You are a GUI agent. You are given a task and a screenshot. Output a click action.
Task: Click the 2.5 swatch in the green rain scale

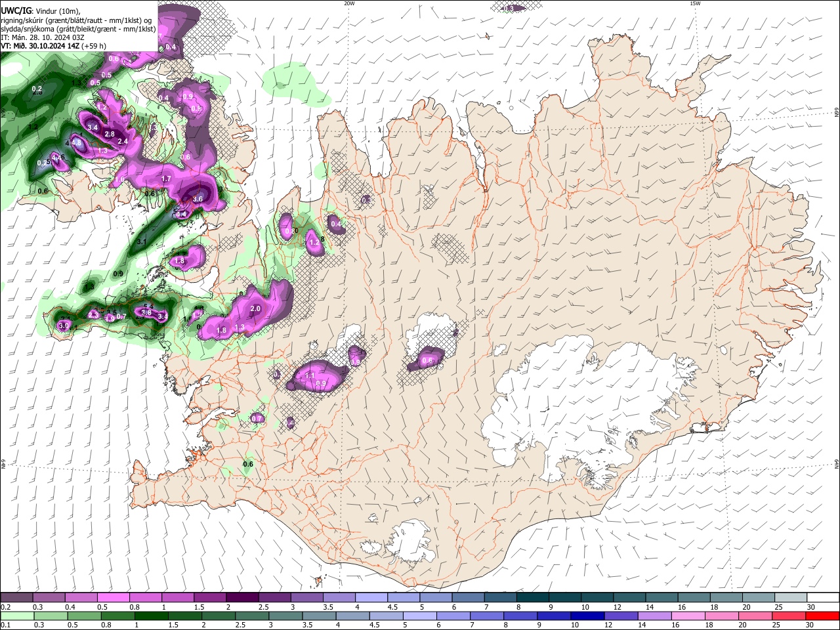click(252, 616)
